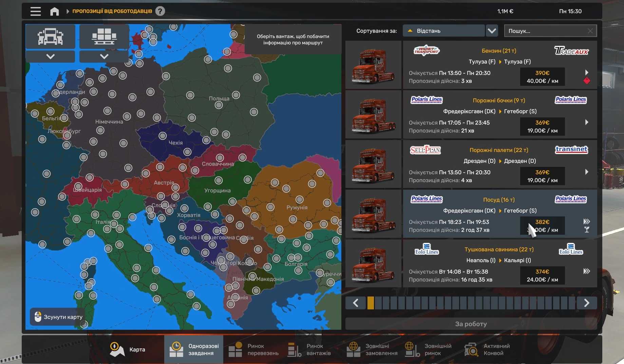Click the home icon in breadcrumb
624x364 pixels.
tap(54, 11)
